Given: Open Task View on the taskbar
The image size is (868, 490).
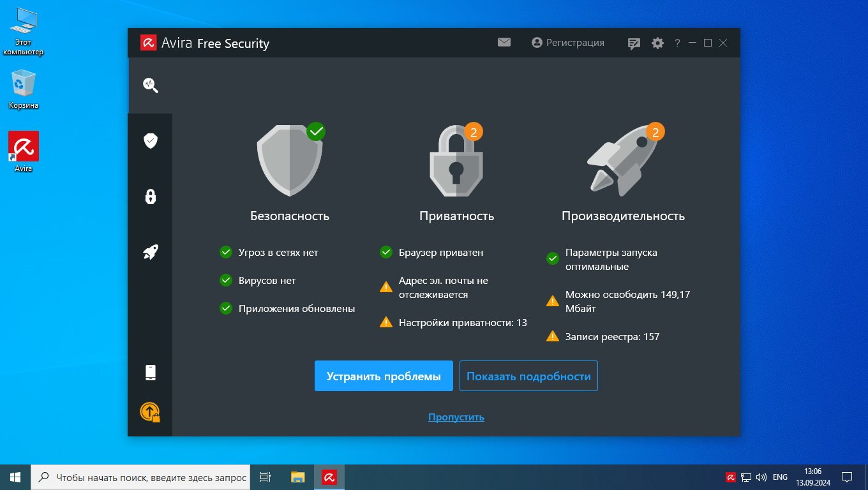Looking at the screenshot, I should [266, 477].
